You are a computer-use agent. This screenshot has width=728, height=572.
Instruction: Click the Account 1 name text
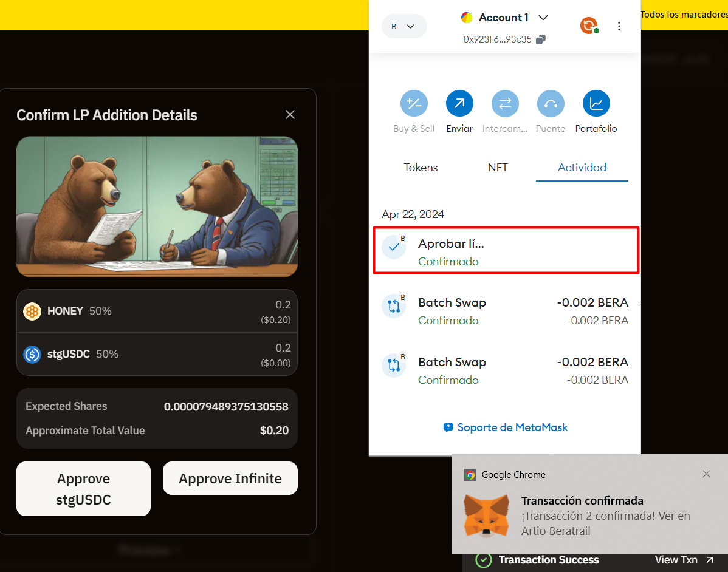coord(504,18)
